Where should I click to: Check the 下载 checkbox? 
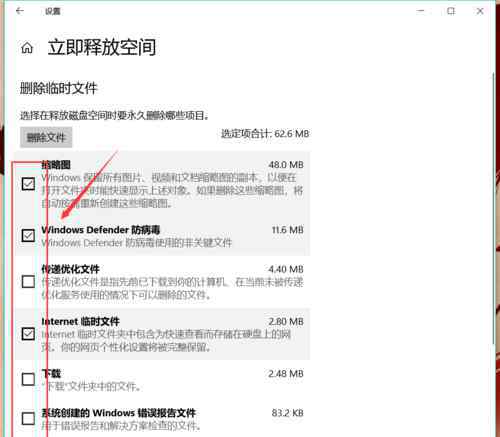pyautogui.click(x=28, y=379)
